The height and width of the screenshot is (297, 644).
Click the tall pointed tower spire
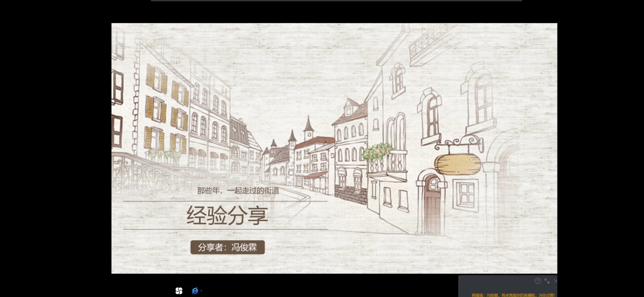click(308, 127)
